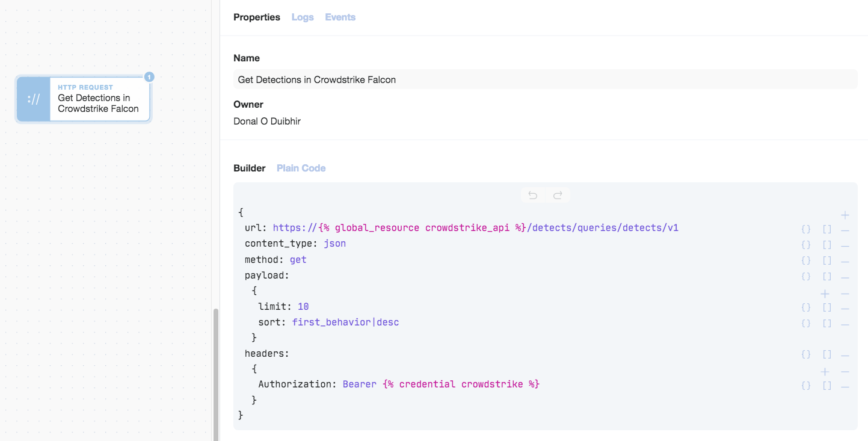Click the method value get

[x=298, y=259]
